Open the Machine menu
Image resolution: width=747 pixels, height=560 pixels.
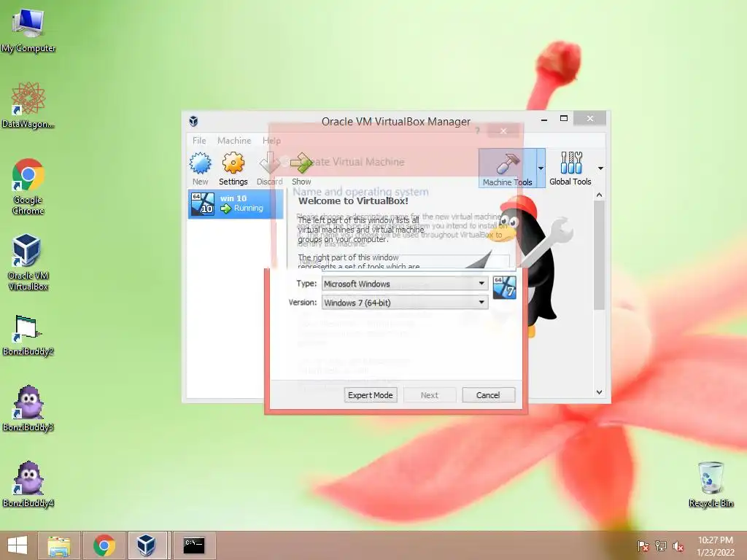[x=234, y=141]
